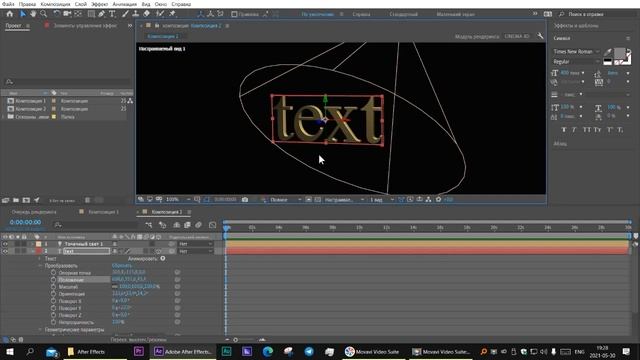Select the Hand tool
This screenshot has height=360, width=640.
tap(33, 14)
